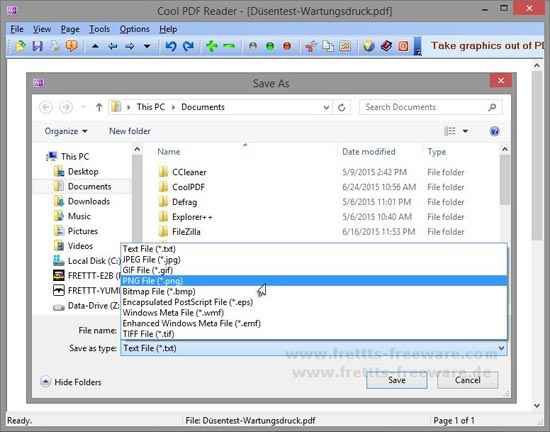This screenshot has height=432, width=550.
Task: Click the green round zoom preset icon
Action: coord(270,46)
